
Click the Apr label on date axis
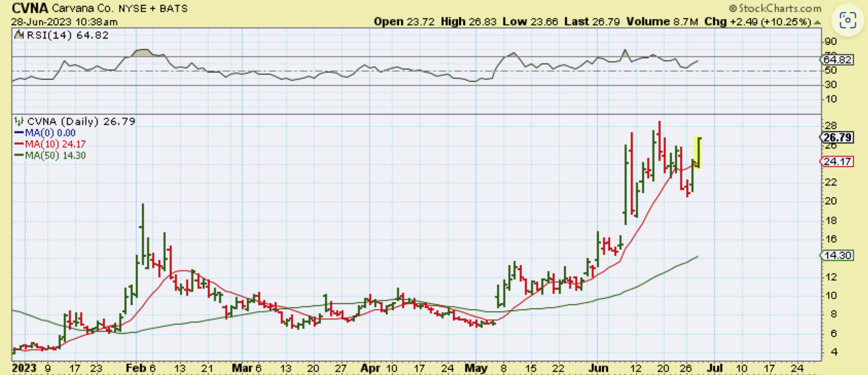click(370, 368)
